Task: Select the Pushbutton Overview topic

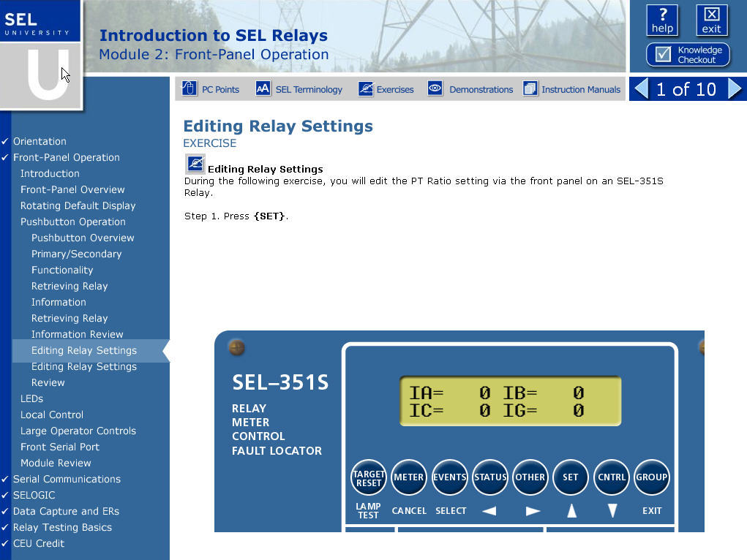Action: (83, 238)
